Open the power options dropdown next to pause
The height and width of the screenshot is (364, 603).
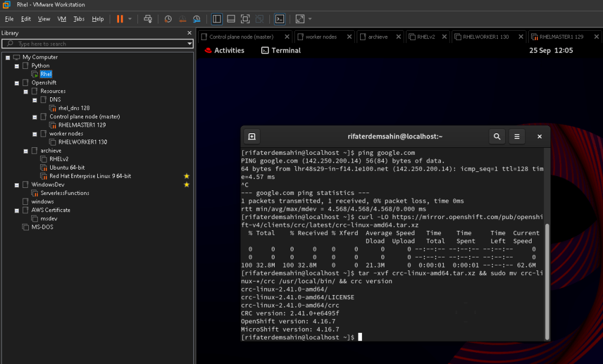(x=130, y=19)
